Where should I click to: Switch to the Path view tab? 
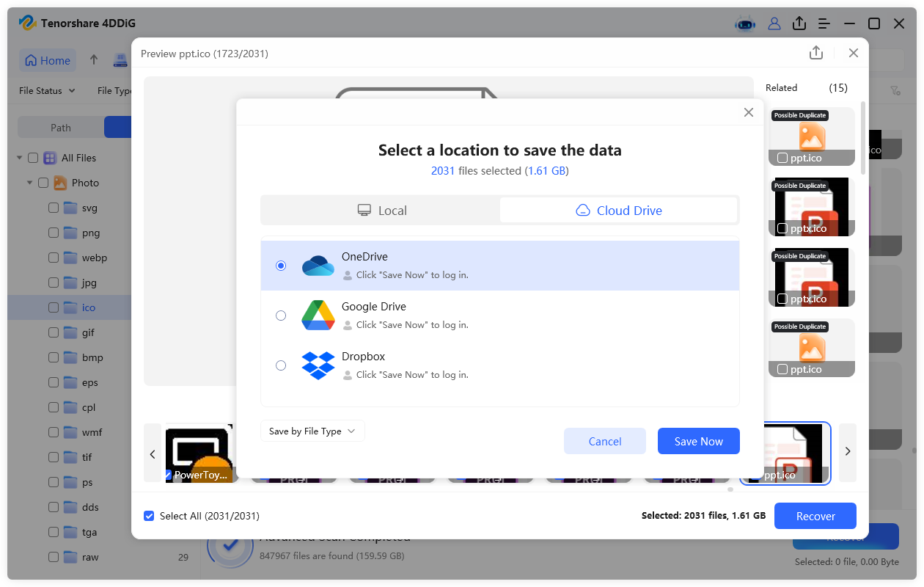[61, 128]
